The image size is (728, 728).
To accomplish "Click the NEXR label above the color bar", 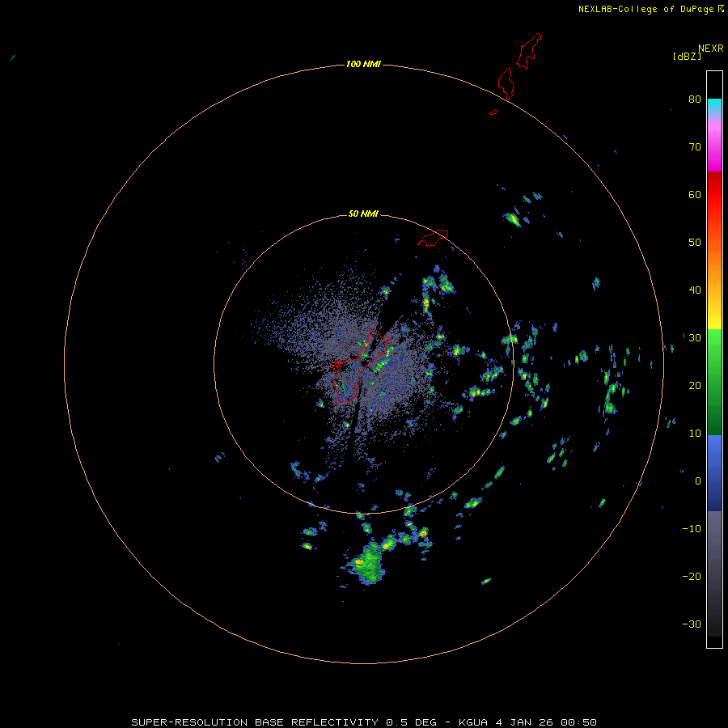I will [x=711, y=49].
